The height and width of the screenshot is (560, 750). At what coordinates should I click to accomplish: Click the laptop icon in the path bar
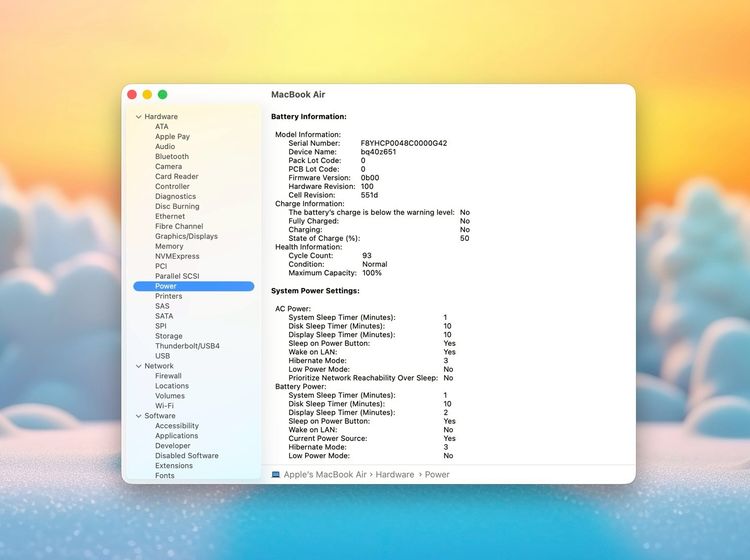(x=276, y=474)
